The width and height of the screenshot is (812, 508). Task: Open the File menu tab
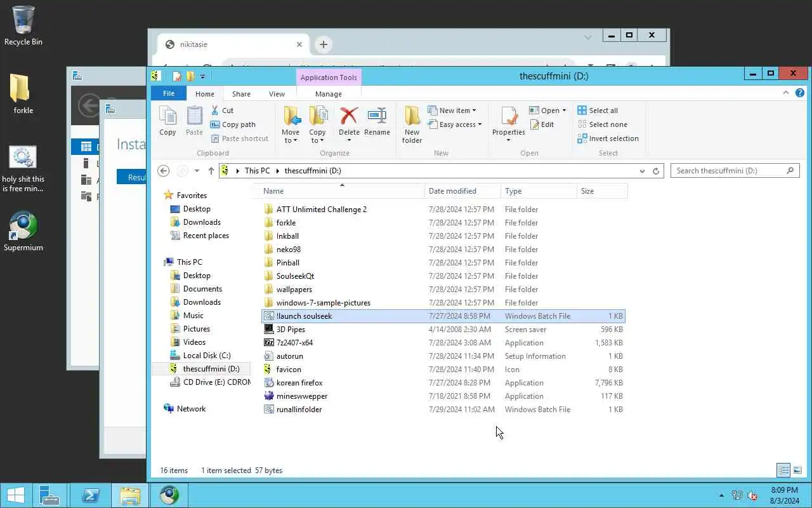pos(169,93)
